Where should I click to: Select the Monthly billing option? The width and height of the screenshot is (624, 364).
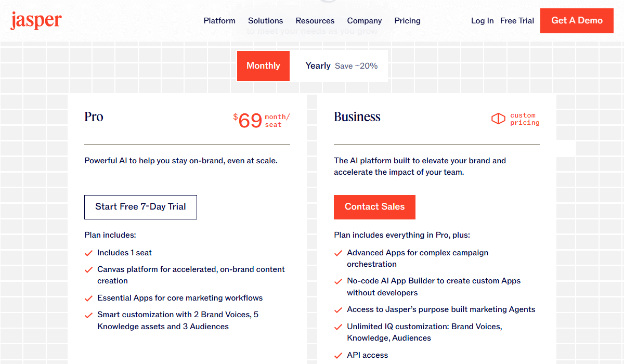click(x=263, y=66)
